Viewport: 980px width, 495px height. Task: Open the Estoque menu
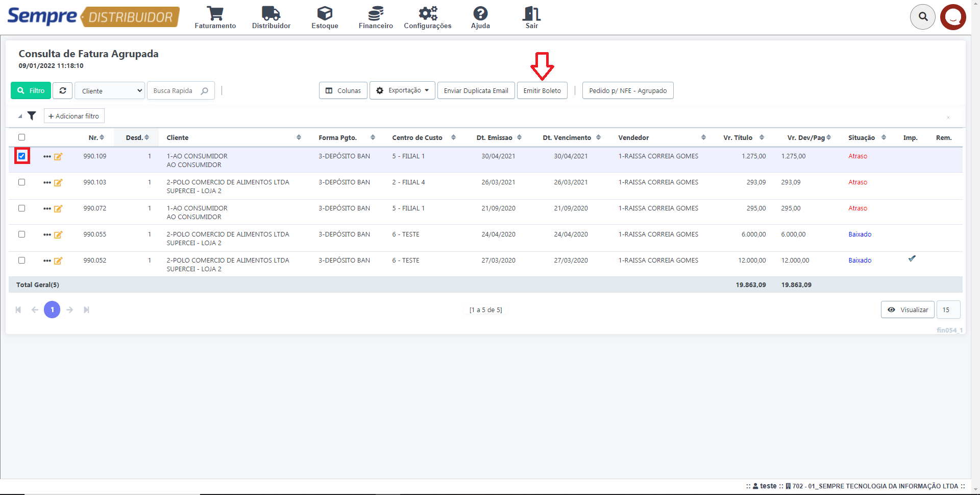coord(325,17)
